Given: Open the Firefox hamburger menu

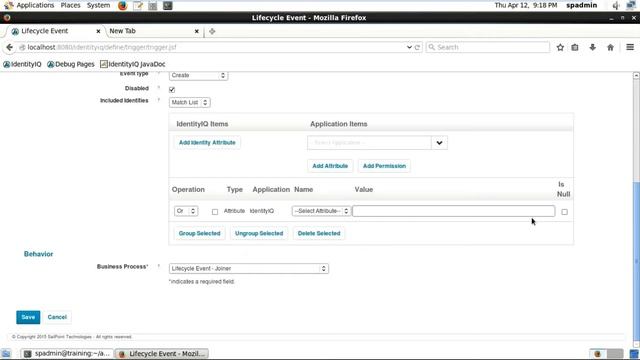Looking at the screenshot, I should point(630,47).
